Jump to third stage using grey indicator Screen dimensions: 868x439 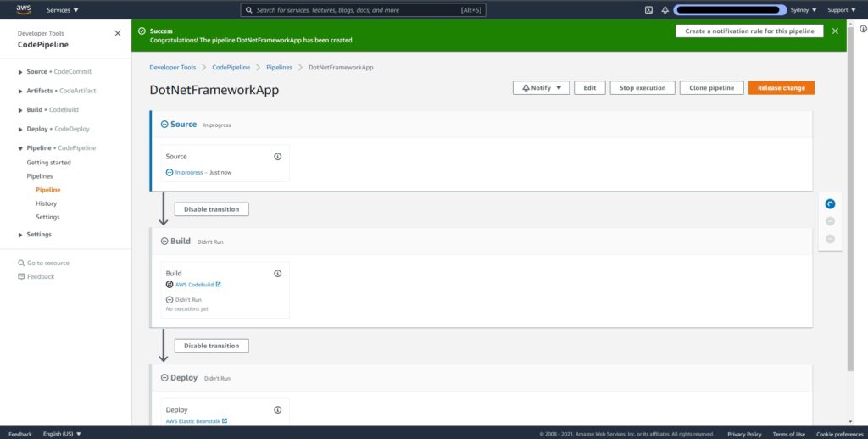(x=830, y=239)
